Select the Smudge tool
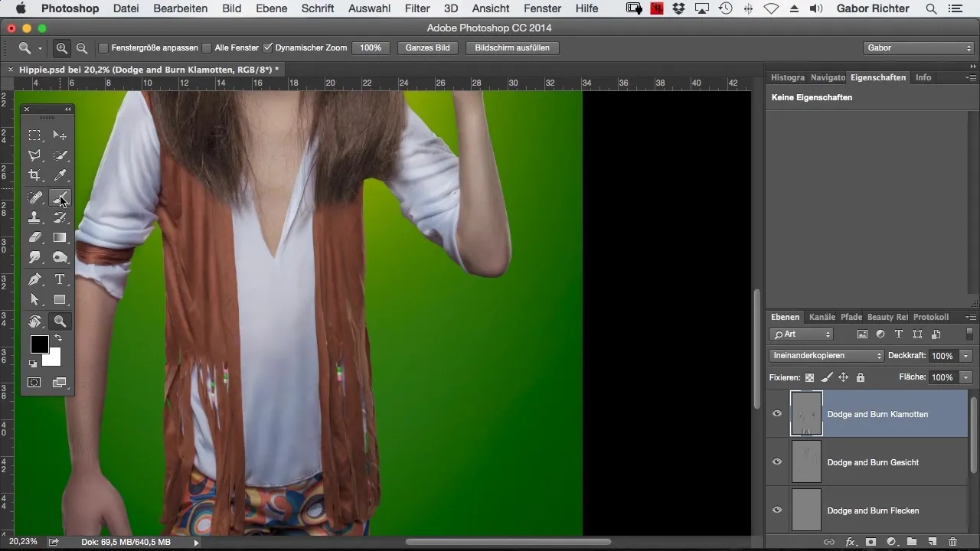This screenshot has height=551, width=980. point(34,257)
